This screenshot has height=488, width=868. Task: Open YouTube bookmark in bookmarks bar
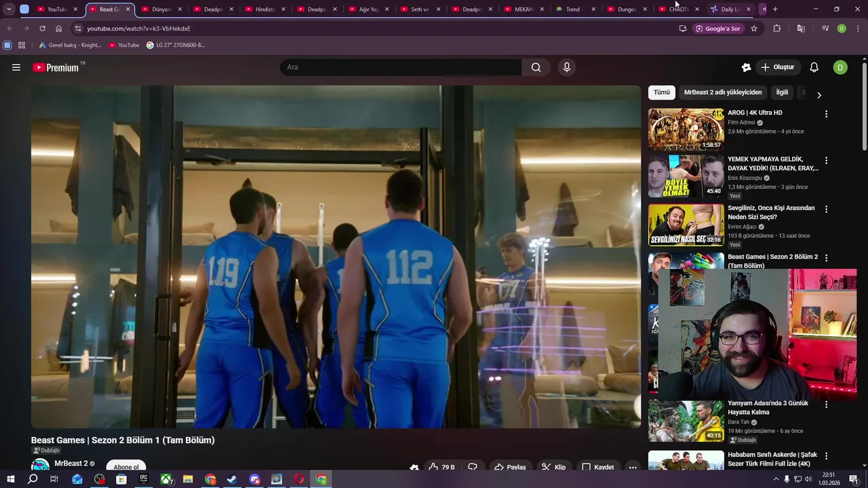(124, 45)
